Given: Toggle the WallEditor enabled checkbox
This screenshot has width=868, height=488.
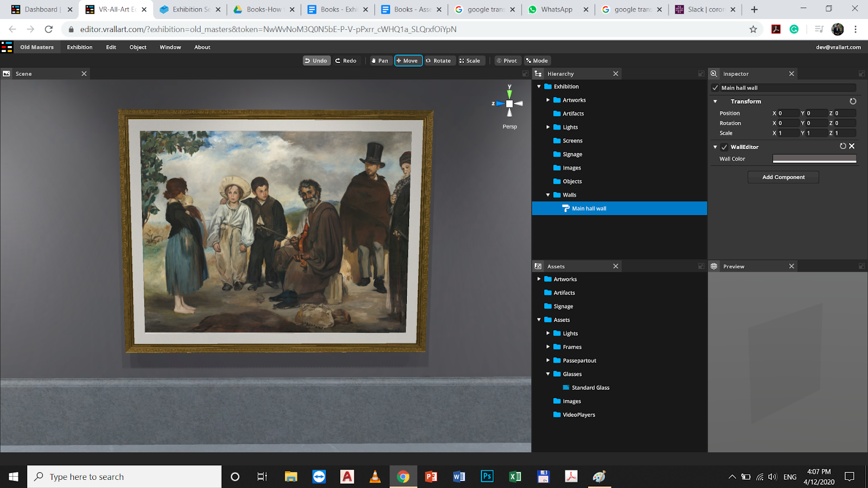Looking at the screenshot, I should tap(724, 147).
